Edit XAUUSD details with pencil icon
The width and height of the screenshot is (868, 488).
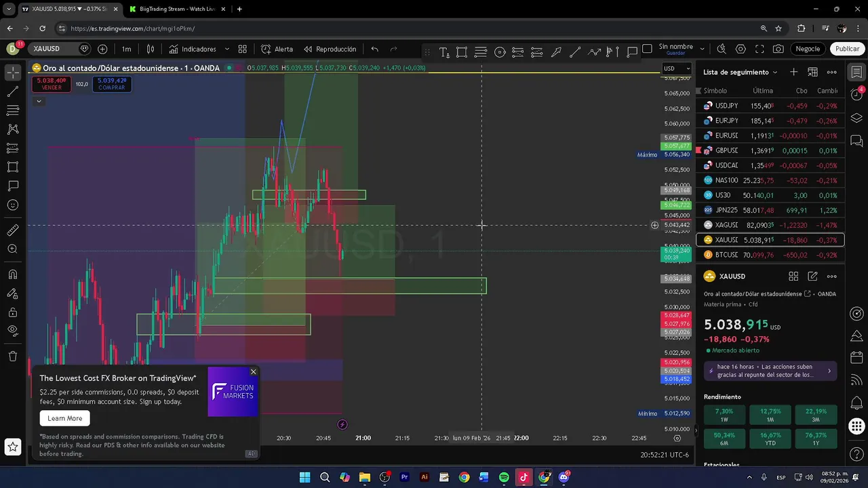coord(812,277)
